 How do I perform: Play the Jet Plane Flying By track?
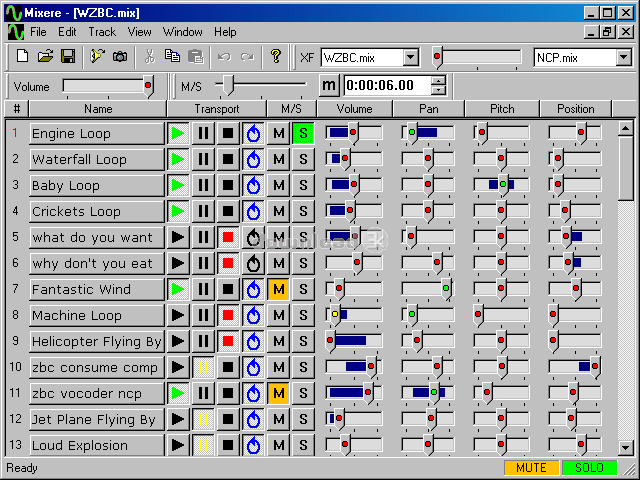tap(178, 419)
